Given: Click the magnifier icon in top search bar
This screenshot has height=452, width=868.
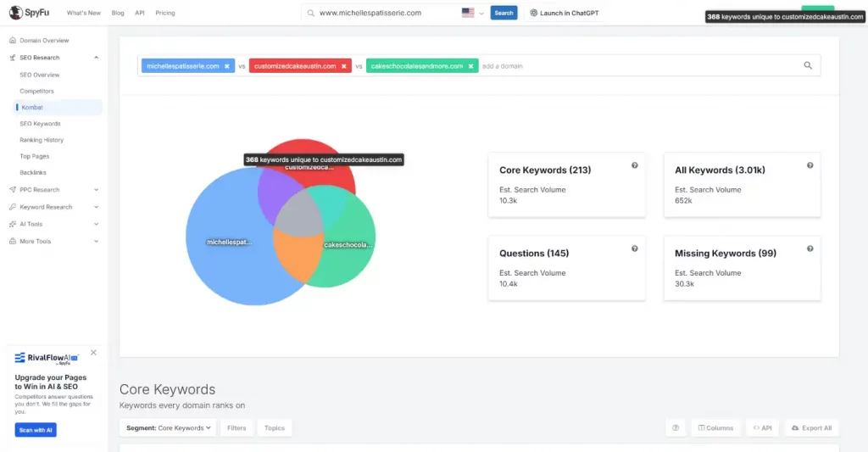Looking at the screenshot, I should (311, 13).
